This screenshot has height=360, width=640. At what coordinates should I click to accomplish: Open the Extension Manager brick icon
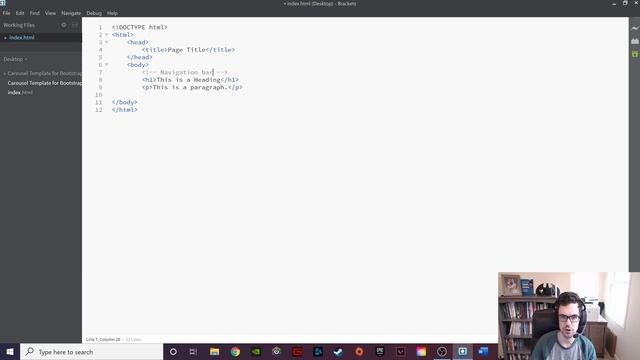click(635, 41)
